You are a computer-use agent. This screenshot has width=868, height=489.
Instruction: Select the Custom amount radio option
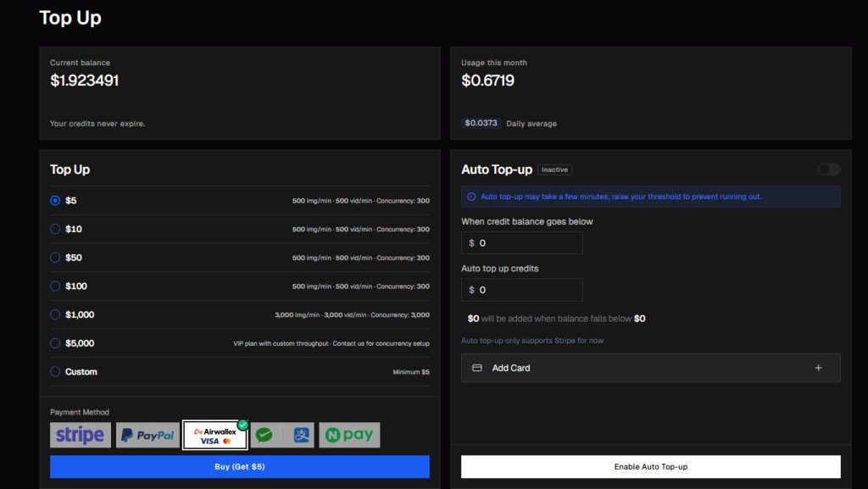(x=55, y=372)
